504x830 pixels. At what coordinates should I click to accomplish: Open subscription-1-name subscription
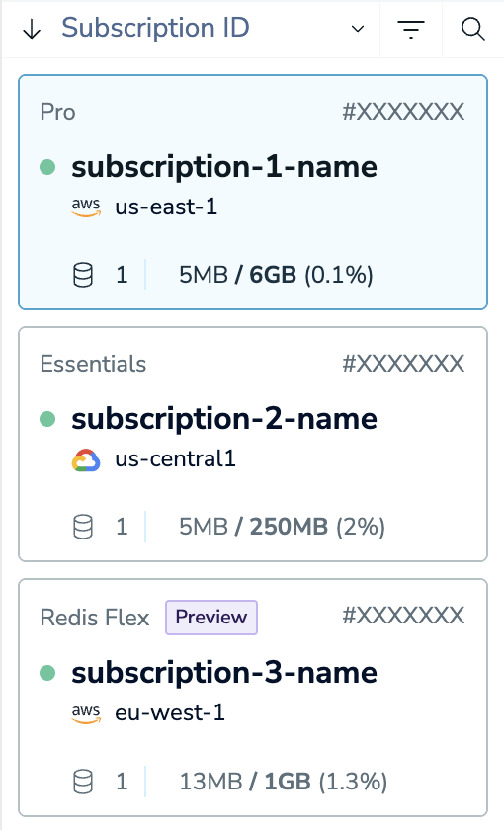[x=224, y=167]
